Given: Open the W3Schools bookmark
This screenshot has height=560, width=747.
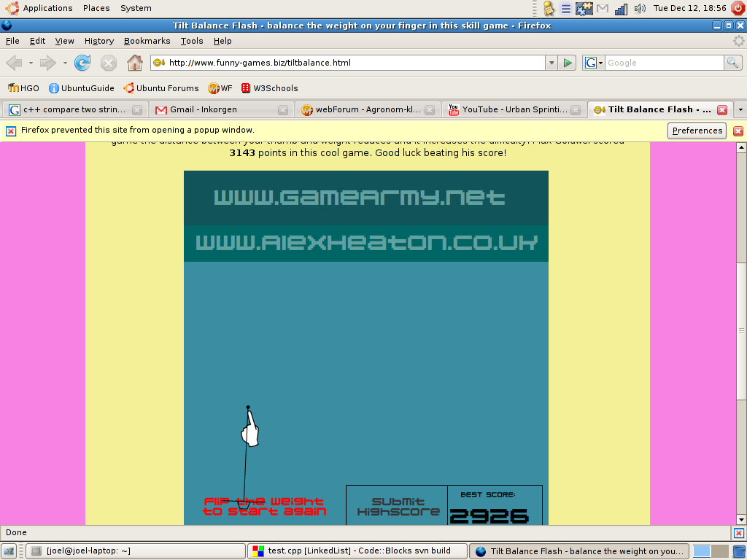Looking at the screenshot, I should coord(270,88).
